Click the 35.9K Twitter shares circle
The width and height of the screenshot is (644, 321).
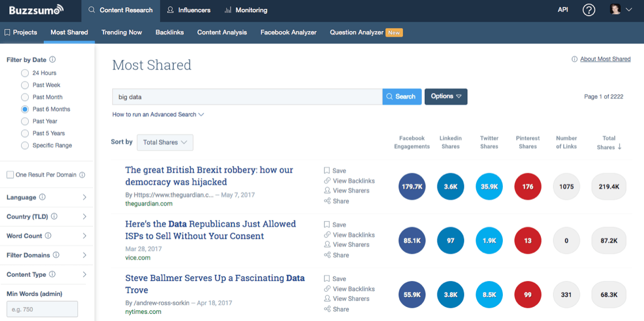489,187
